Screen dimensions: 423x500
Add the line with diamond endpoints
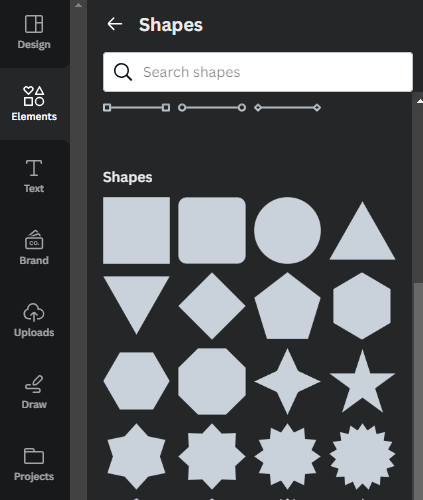(x=287, y=108)
